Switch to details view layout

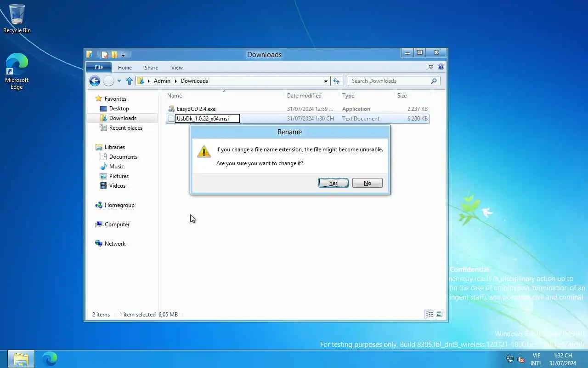tap(429, 315)
